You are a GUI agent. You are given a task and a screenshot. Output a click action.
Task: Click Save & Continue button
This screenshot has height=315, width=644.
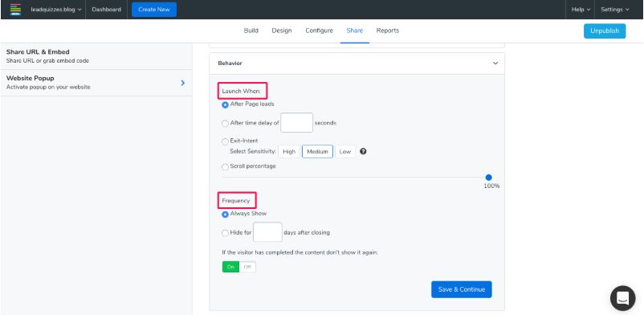coord(461,289)
